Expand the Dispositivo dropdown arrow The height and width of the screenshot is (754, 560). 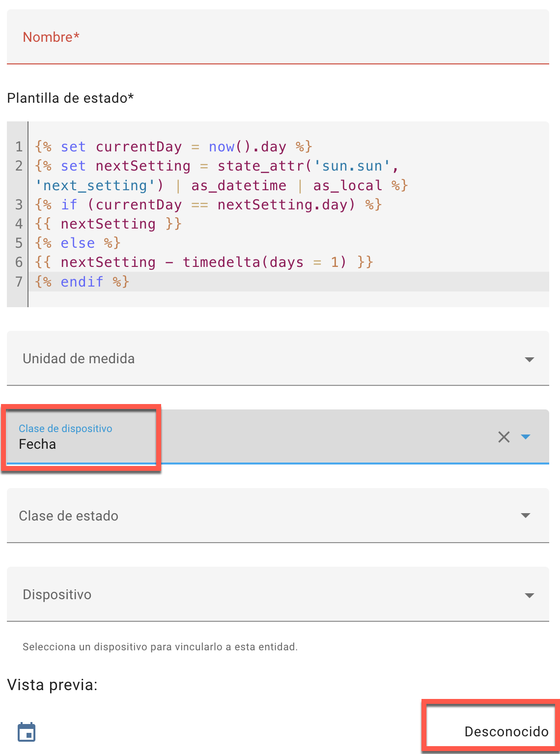(x=530, y=595)
